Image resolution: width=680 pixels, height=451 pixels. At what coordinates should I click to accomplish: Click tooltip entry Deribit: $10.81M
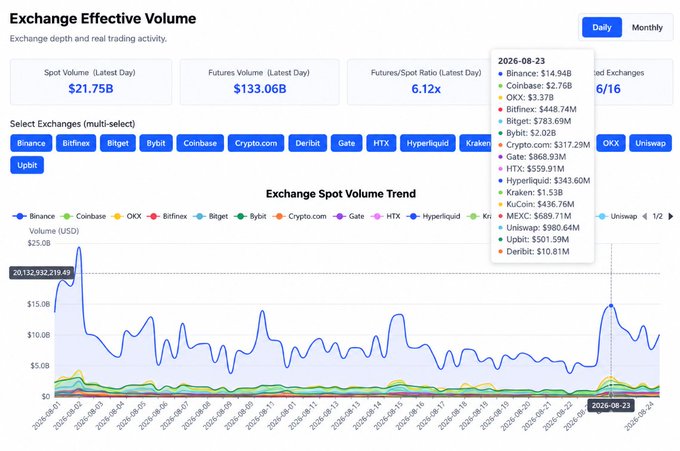coord(534,252)
